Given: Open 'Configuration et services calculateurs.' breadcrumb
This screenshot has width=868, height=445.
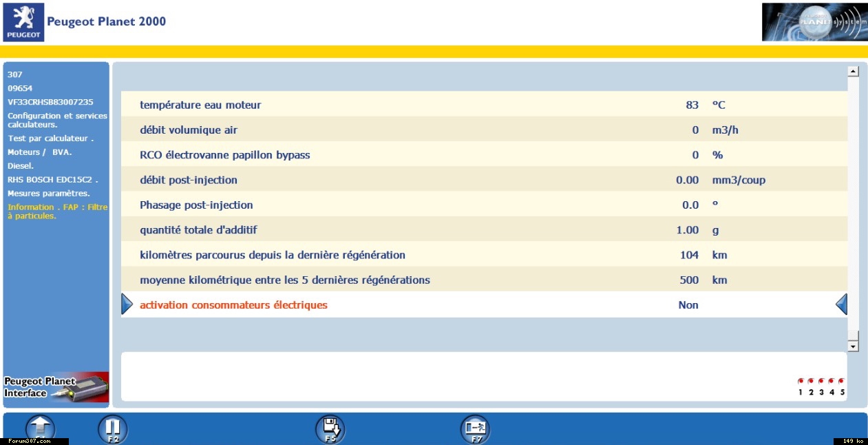Looking at the screenshot, I should (x=57, y=120).
